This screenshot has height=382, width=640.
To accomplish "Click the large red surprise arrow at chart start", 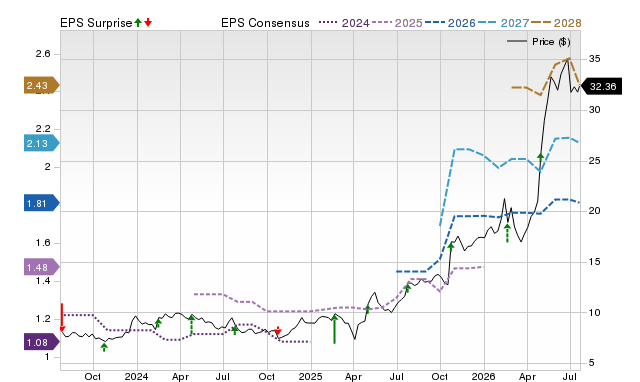I will click(62, 318).
